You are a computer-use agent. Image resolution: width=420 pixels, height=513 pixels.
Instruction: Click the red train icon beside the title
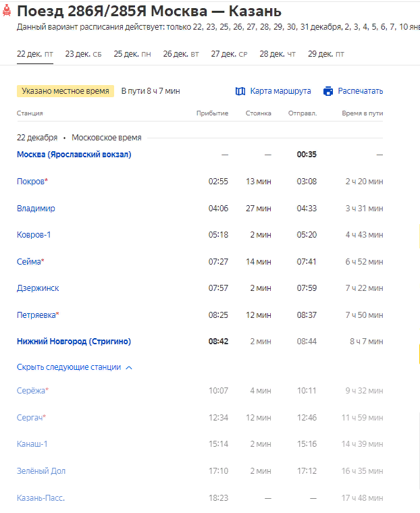click(7, 11)
